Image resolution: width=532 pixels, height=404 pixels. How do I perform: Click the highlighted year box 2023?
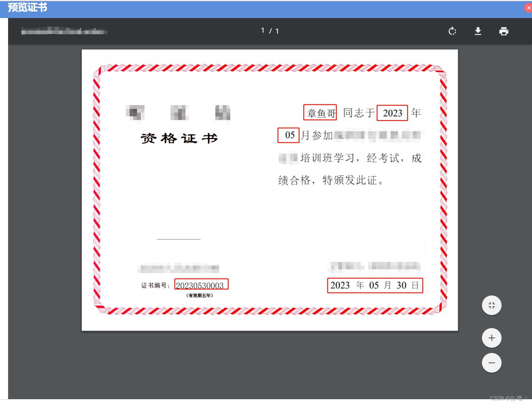click(392, 113)
